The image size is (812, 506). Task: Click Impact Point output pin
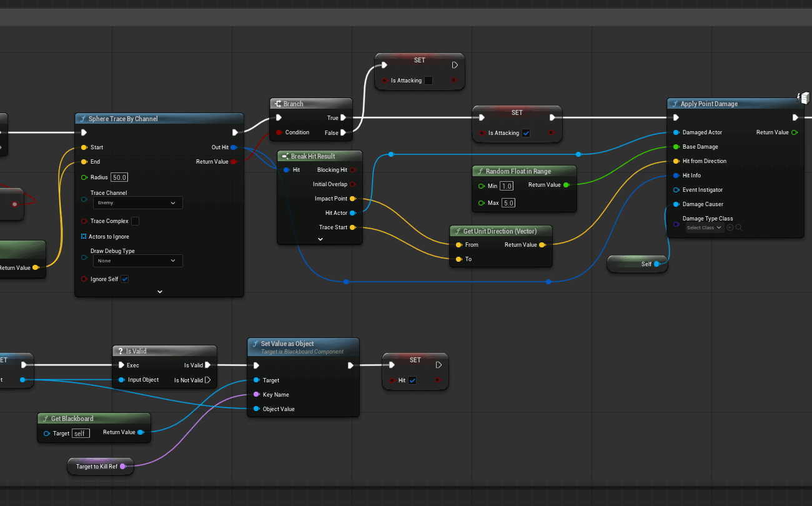click(352, 199)
